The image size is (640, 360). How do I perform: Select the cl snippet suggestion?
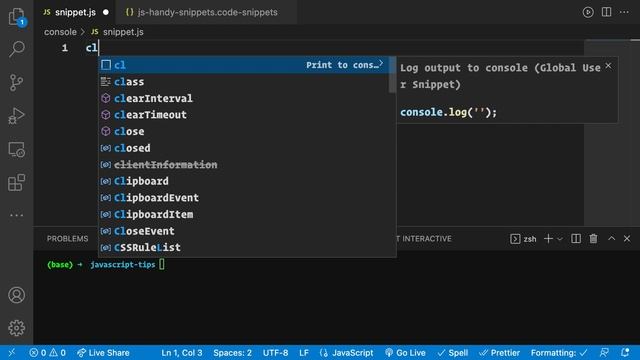click(244, 65)
